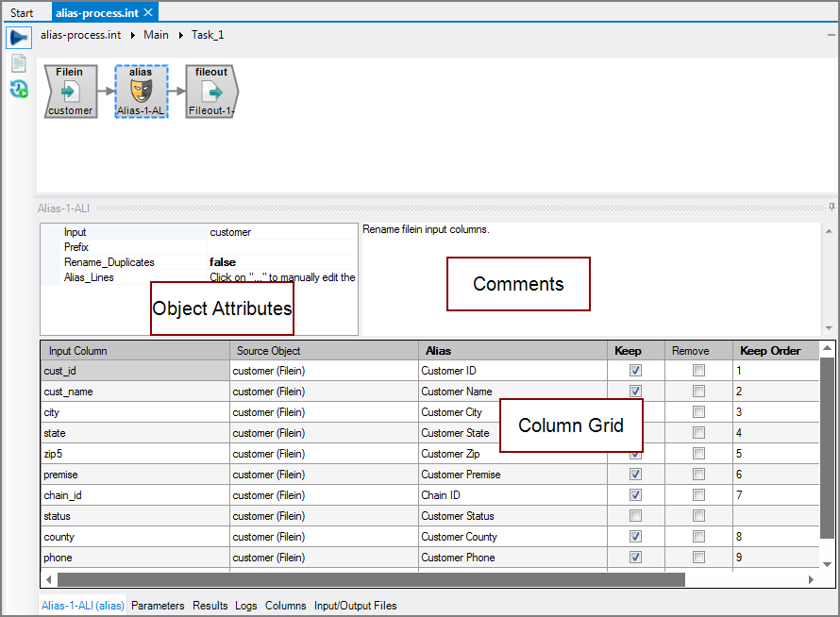Enable Keep checkbox for status row
This screenshot has height=617, width=840.
635,516
